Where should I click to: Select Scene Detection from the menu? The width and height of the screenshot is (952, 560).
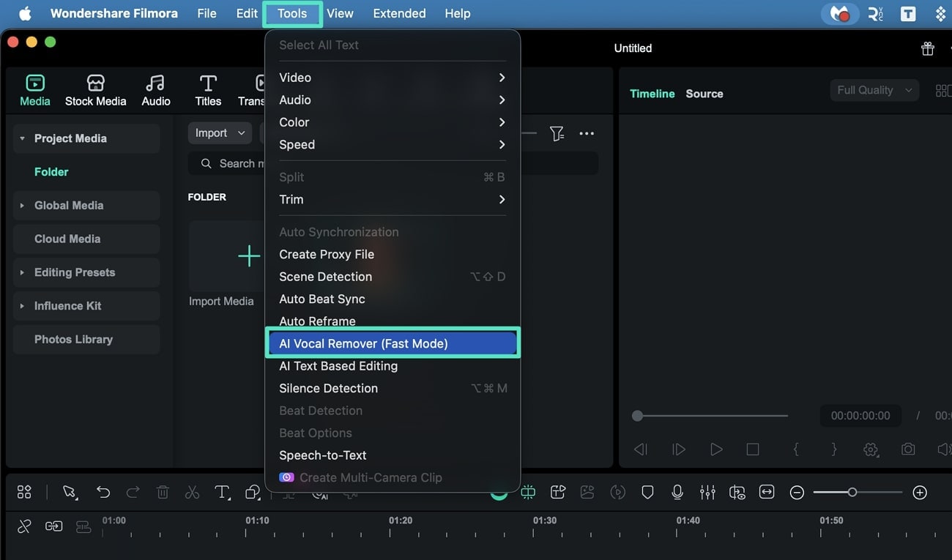coord(393,277)
